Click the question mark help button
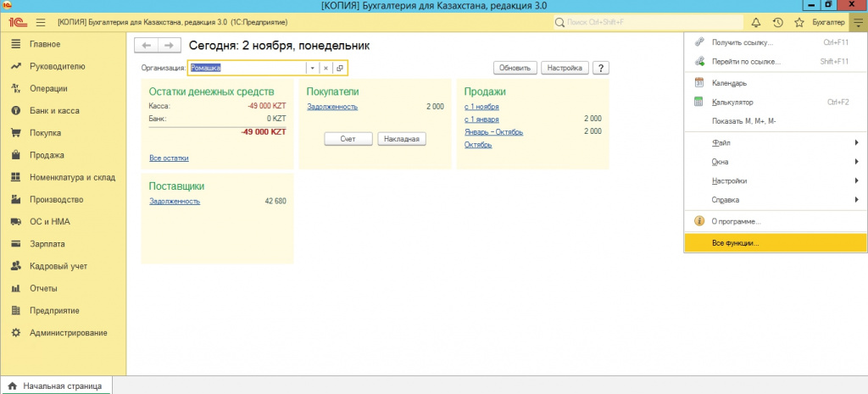Screen dimensions: 868x394 [601, 68]
